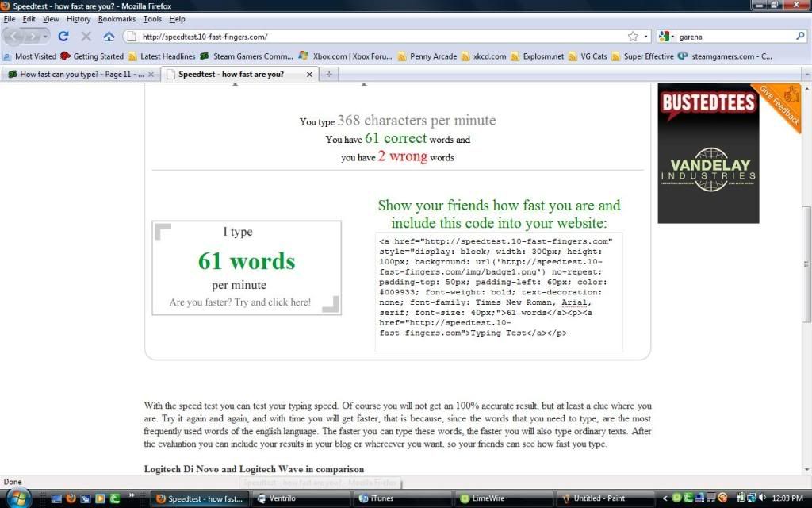This screenshot has width=812, height=508.
Task: Click the page vertical scrollbar thumb
Action: 806,264
